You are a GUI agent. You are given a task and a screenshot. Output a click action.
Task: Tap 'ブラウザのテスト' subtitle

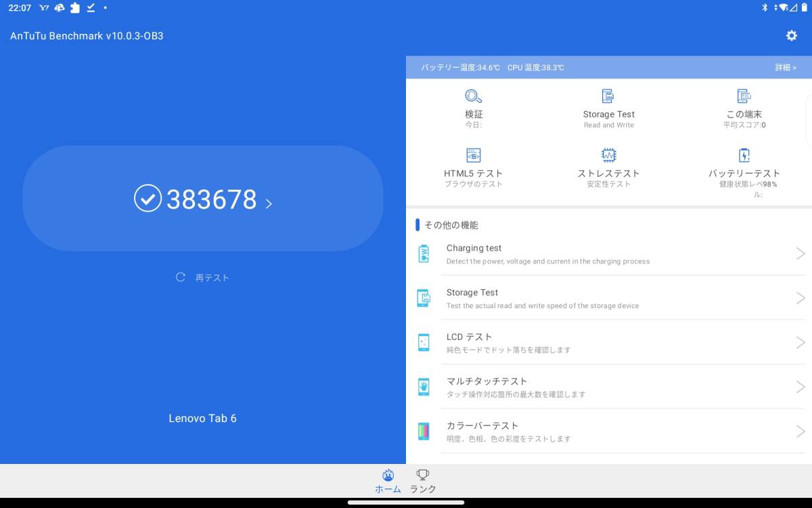(x=474, y=184)
